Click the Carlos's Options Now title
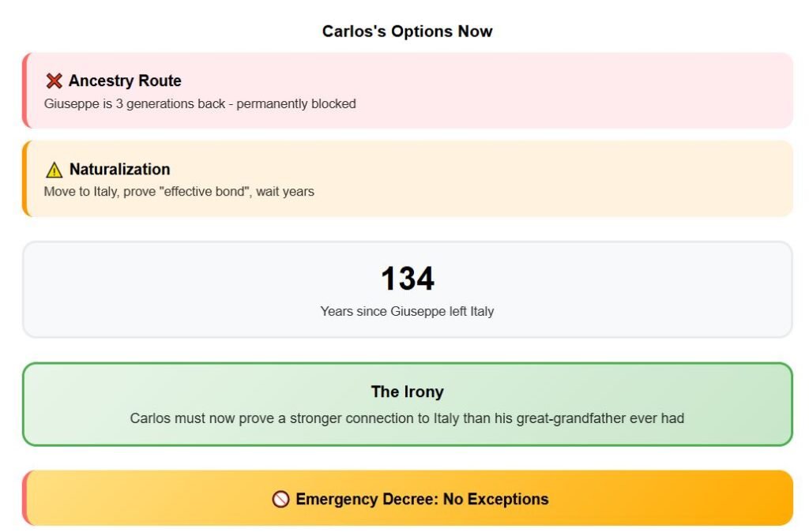The width and height of the screenshot is (809, 532). [x=407, y=31]
